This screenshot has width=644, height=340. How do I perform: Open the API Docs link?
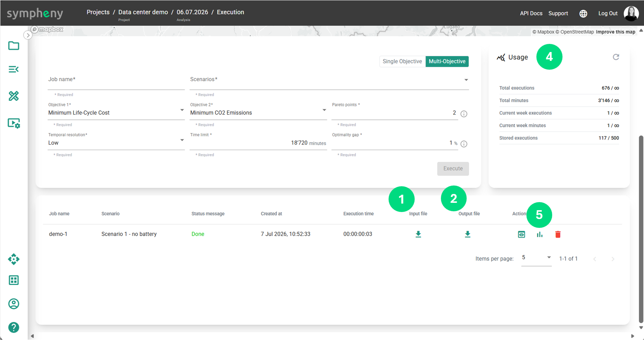[x=531, y=13]
